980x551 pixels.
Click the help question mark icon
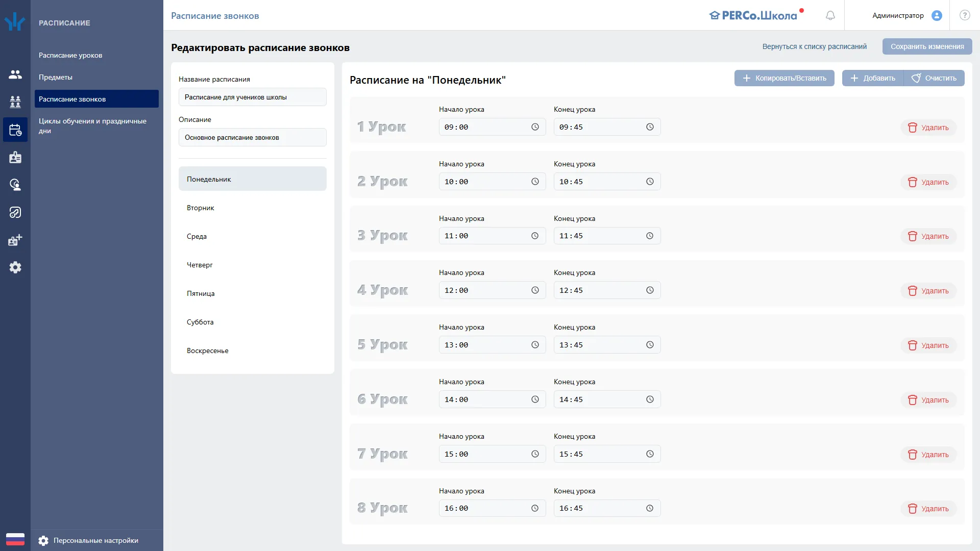point(965,15)
